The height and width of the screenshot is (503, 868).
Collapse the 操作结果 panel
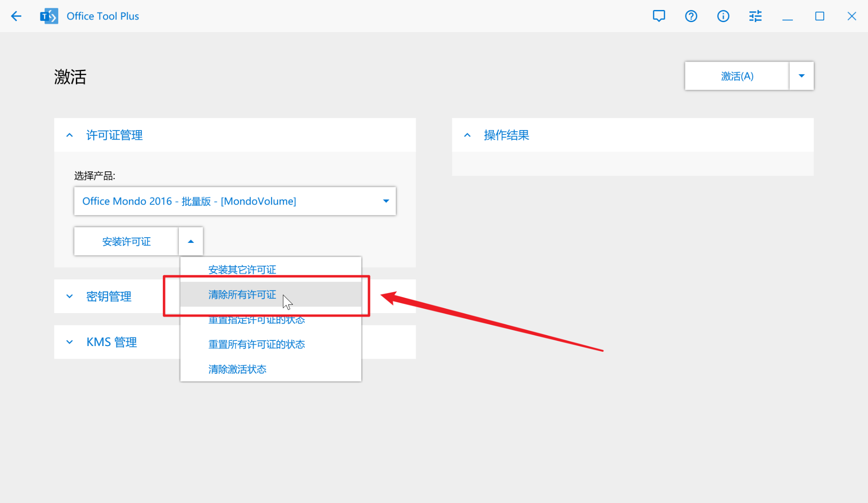[467, 135]
